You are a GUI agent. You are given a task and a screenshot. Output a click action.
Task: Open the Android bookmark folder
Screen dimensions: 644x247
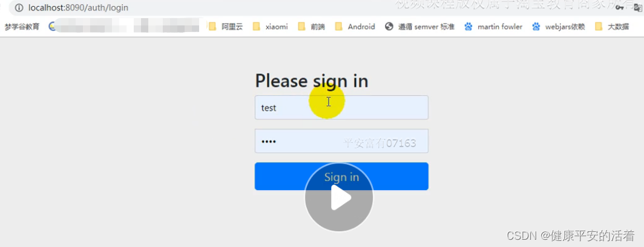[355, 27]
